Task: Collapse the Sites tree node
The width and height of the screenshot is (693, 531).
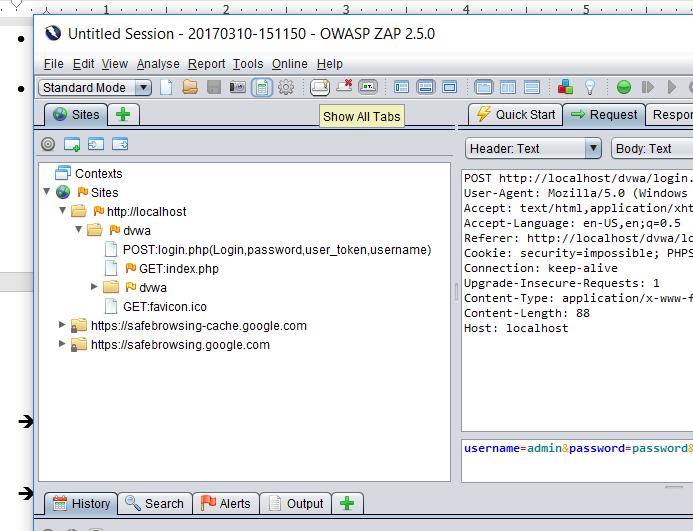Action: click(x=47, y=191)
